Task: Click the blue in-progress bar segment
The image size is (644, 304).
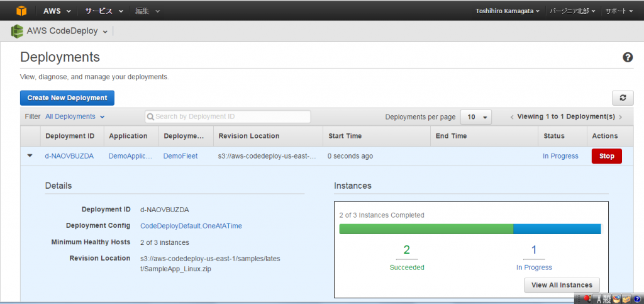Action: click(557, 229)
